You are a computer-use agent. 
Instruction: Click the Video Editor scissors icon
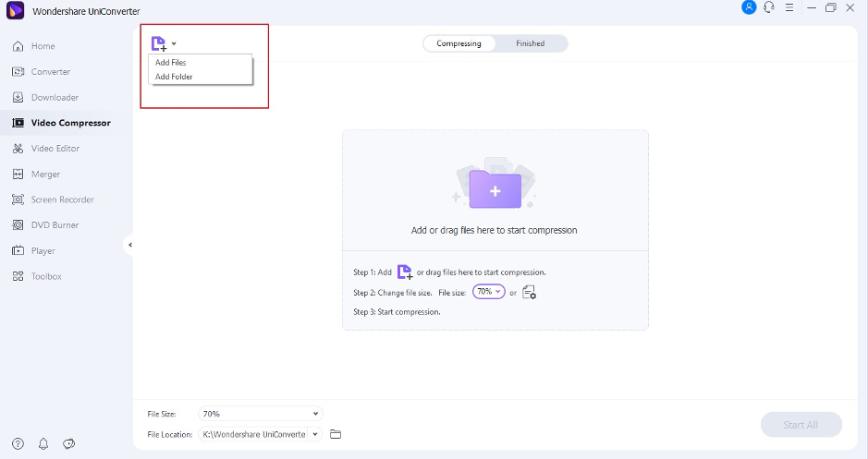pos(18,148)
